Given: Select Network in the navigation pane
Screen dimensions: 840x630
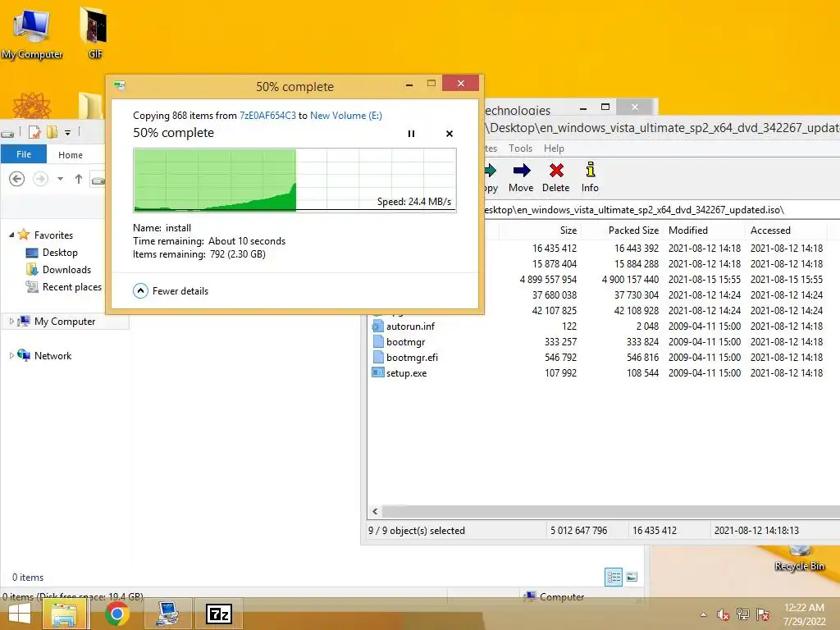Looking at the screenshot, I should point(52,356).
